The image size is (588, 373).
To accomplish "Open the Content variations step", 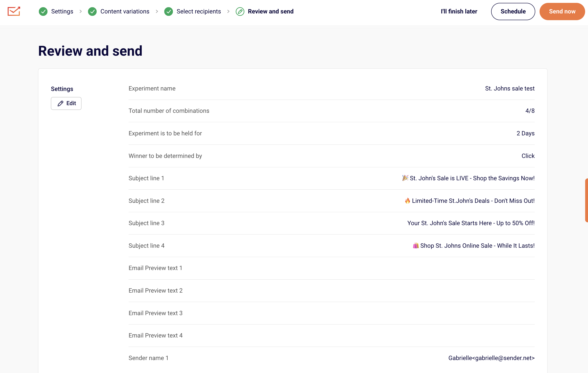I will 125,12.
